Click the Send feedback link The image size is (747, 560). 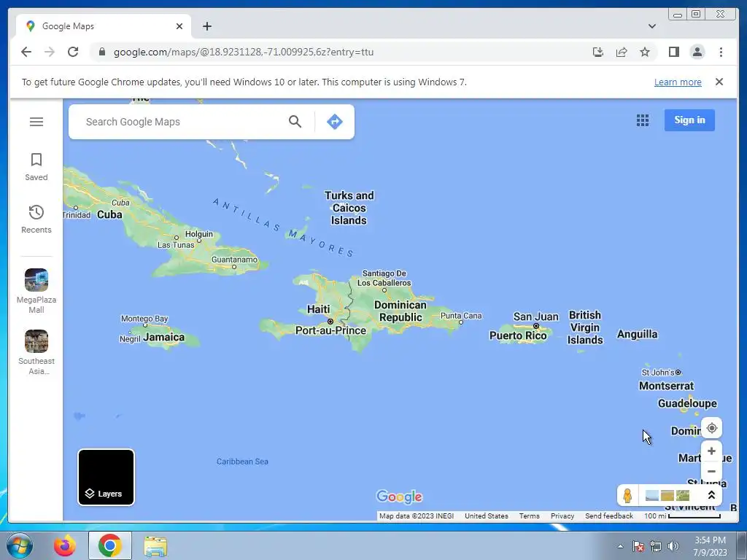pyautogui.click(x=609, y=516)
